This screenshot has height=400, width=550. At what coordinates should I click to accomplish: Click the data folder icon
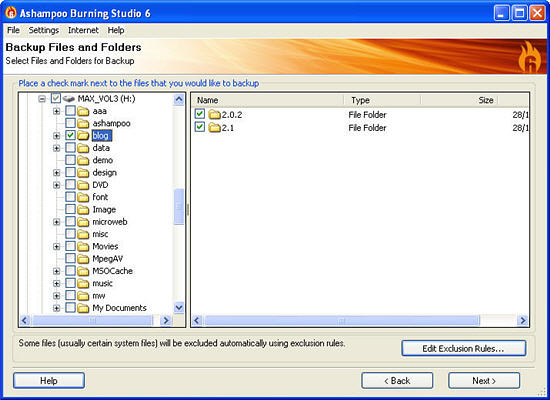pyautogui.click(x=83, y=148)
